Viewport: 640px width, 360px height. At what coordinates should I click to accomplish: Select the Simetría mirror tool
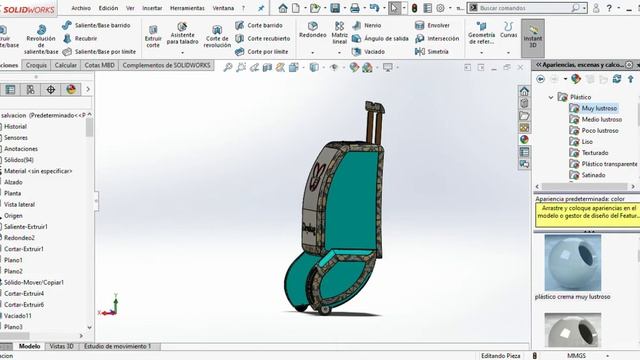(x=431, y=52)
